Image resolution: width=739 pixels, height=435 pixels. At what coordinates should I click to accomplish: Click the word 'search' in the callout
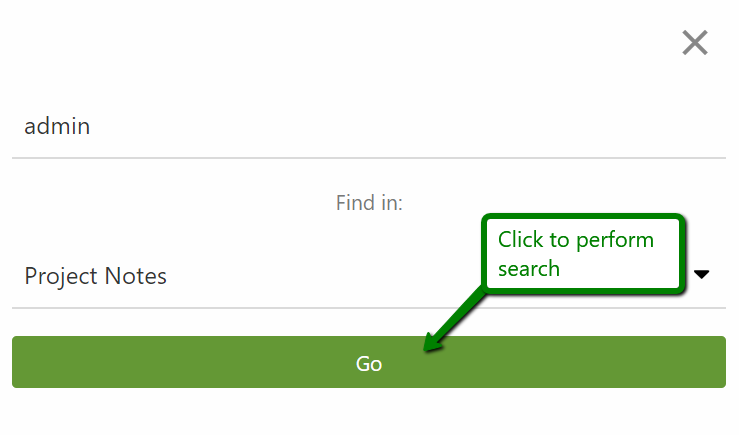pyautogui.click(x=529, y=269)
